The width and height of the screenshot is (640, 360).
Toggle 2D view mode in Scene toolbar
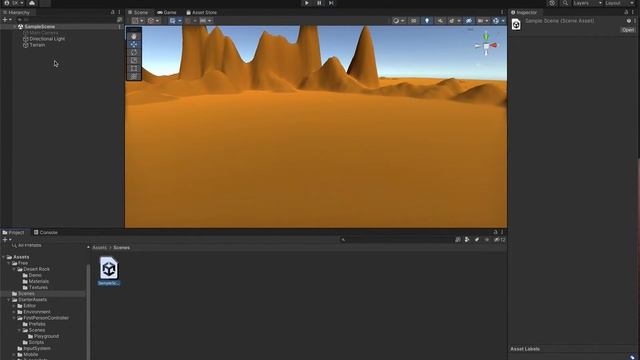(413, 20)
